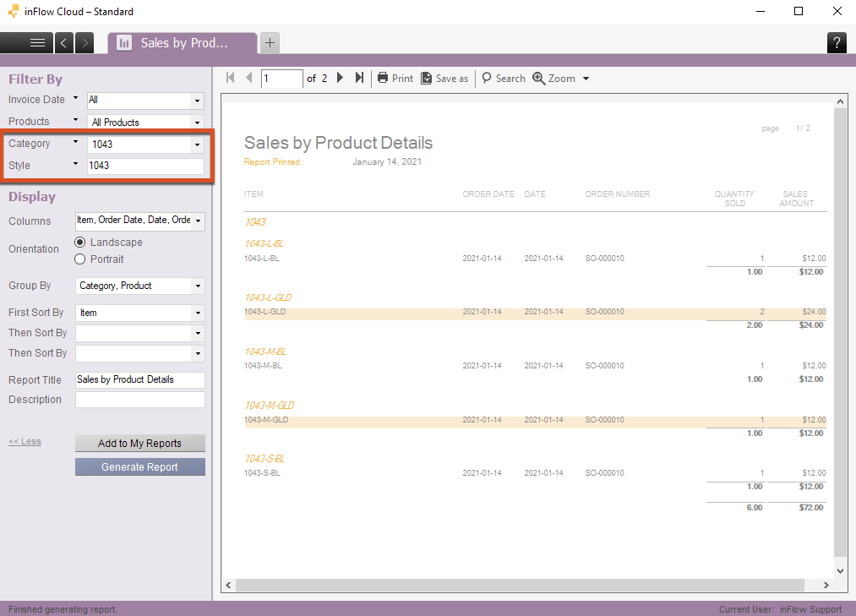
Task: Open help with the question mark icon
Action: [x=836, y=43]
